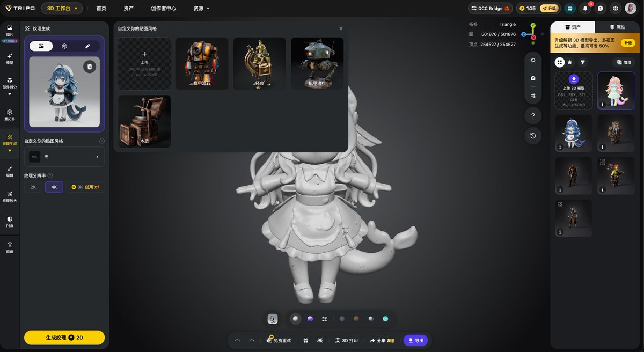Select the brown material sphere swatch
Image resolution: width=644 pixels, height=352 pixels.
click(356, 319)
